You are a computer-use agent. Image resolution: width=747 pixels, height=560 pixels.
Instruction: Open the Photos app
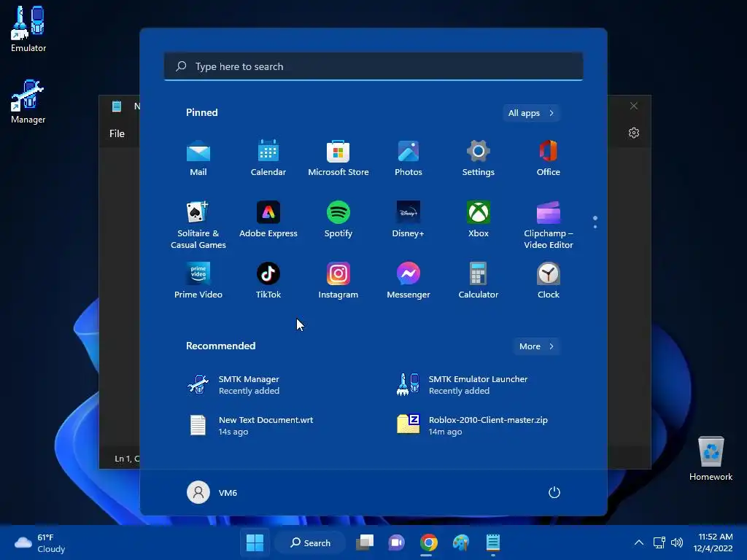(x=409, y=158)
